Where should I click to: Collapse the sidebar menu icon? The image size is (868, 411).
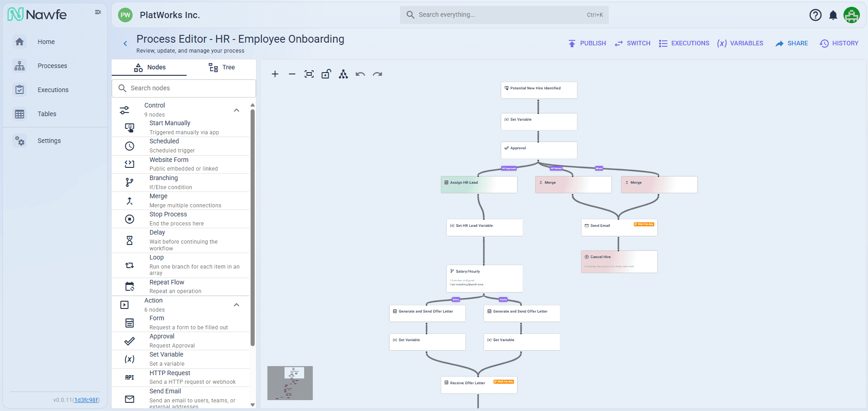98,12
